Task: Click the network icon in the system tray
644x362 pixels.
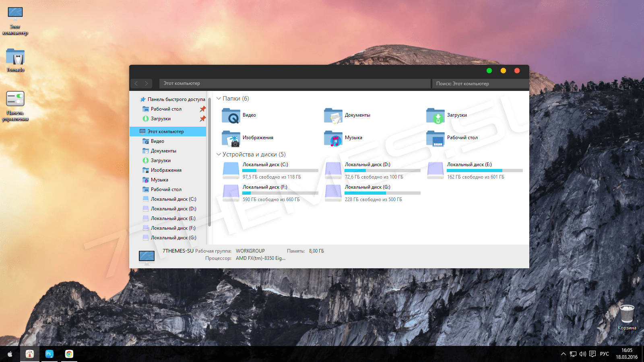Action: click(572, 354)
